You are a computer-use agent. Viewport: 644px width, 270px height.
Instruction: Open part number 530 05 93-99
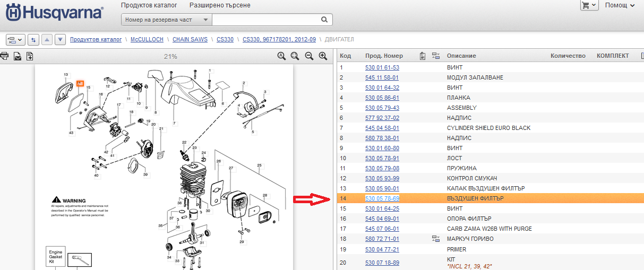(x=382, y=178)
